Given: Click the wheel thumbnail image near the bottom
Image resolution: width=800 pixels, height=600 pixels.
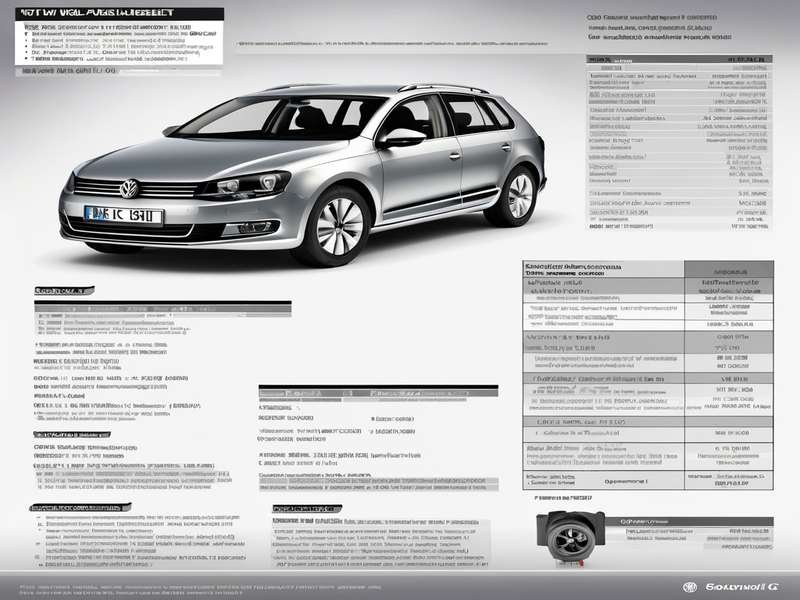Looking at the screenshot, I should [570, 537].
